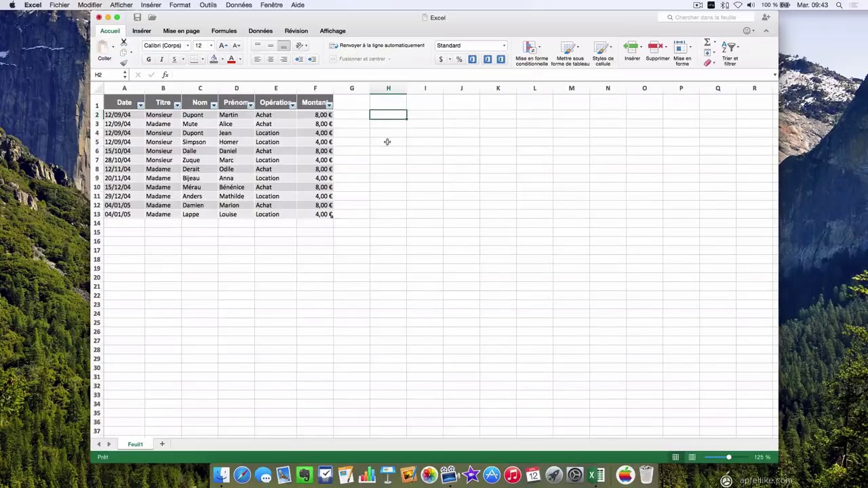
Task: Click the currency dollar format icon
Action: tap(441, 59)
